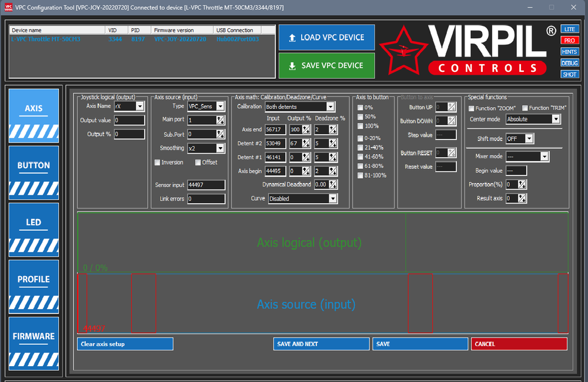
Task: Select the PRO mode button
Action: click(x=570, y=41)
